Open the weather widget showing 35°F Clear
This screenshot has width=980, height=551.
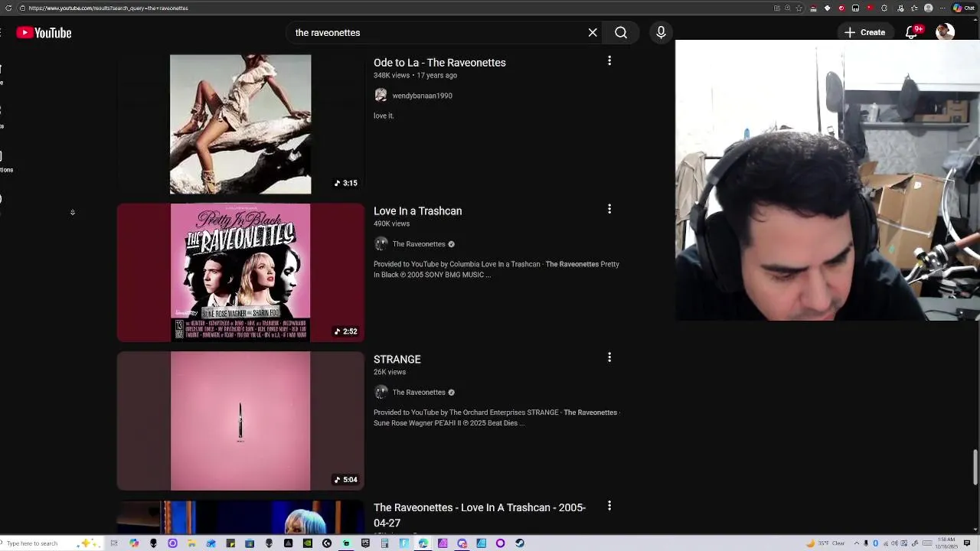tap(825, 543)
